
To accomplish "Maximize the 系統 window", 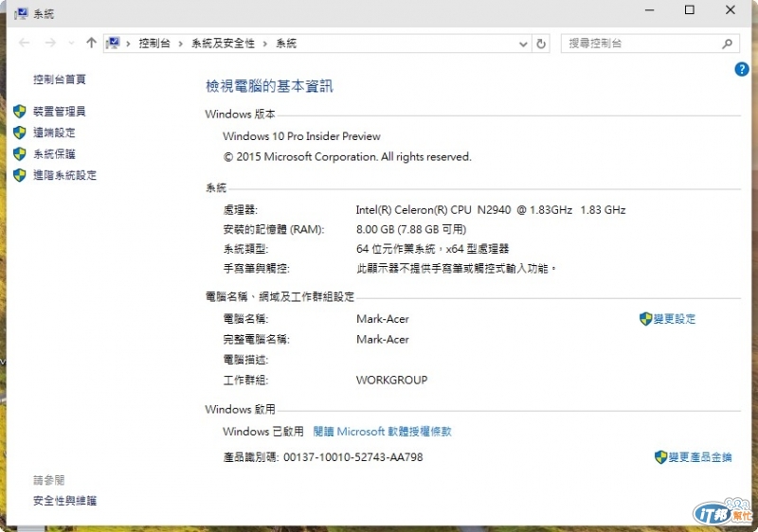I will click(690, 9).
